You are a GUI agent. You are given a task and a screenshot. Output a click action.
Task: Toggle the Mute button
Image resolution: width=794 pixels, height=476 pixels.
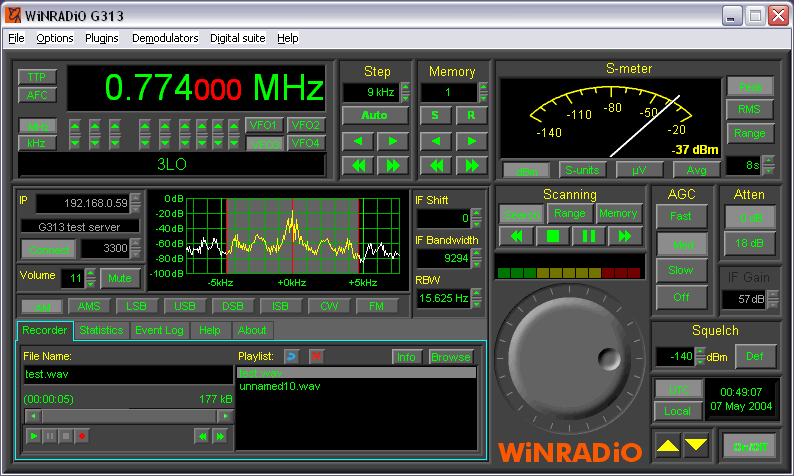coord(120,278)
